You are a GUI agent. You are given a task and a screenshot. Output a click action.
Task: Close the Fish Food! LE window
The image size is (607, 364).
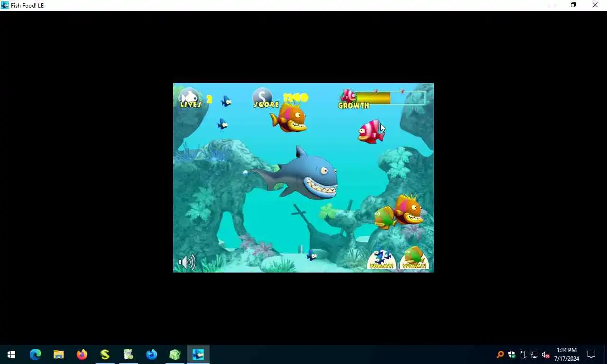tap(595, 5)
